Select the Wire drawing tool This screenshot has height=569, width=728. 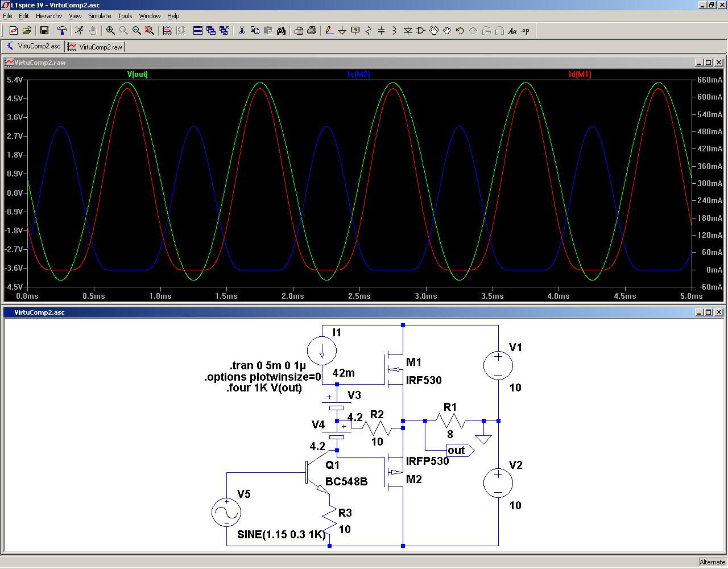pos(329,31)
